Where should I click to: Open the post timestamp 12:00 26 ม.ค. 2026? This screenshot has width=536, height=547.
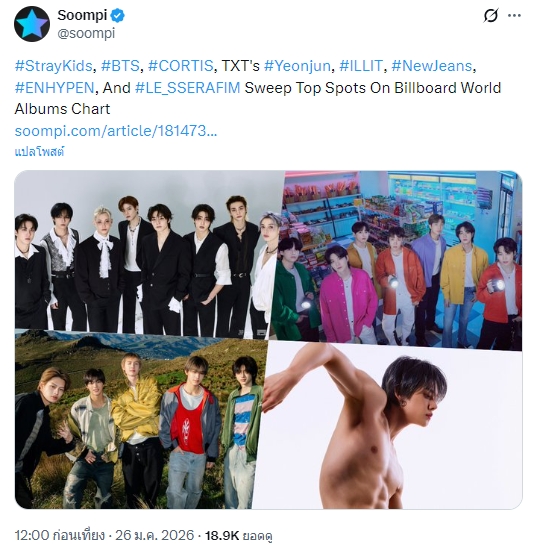(104, 535)
